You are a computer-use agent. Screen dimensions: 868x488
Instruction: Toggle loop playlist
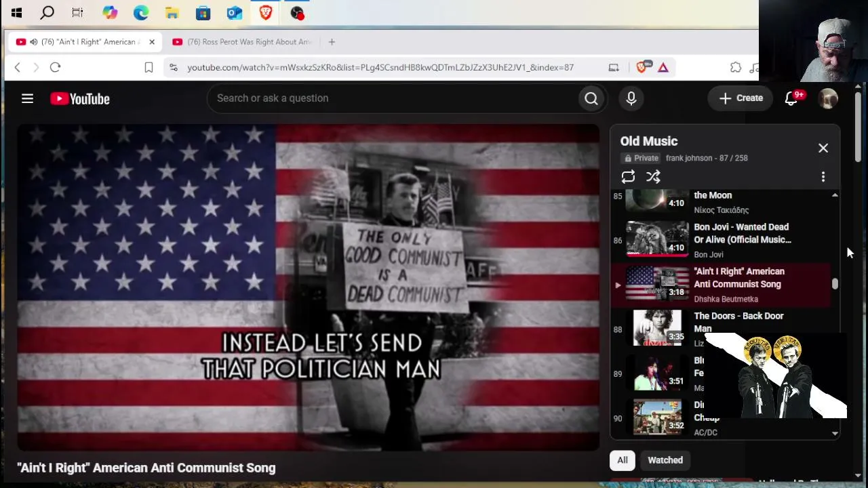point(628,177)
